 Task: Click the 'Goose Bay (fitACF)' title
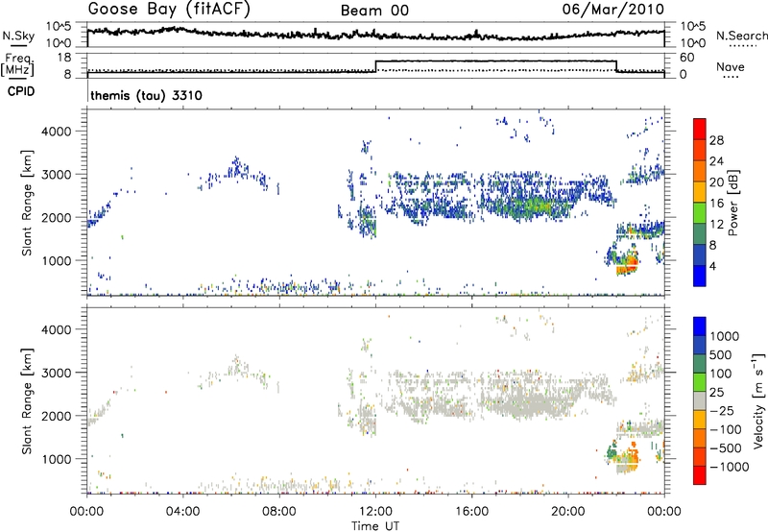[169, 9]
